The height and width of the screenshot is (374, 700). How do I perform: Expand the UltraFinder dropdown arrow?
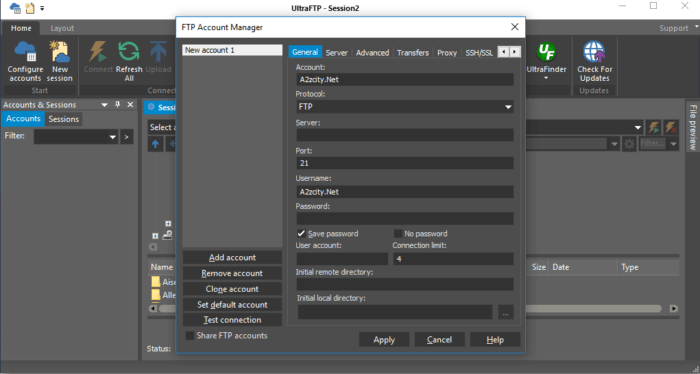tap(546, 79)
